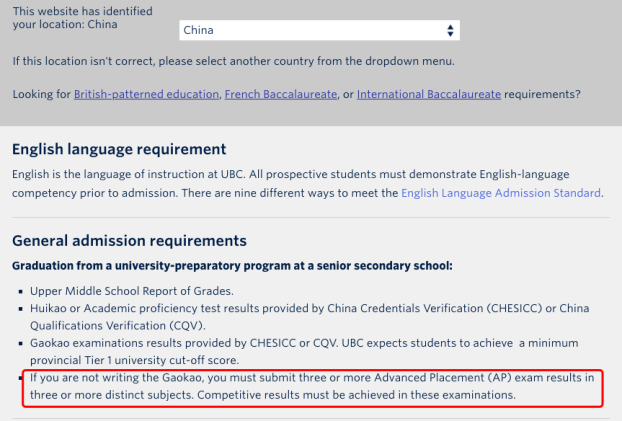Click the divider line below English requirement section
The width and height of the screenshot is (622, 421).
(x=311, y=217)
